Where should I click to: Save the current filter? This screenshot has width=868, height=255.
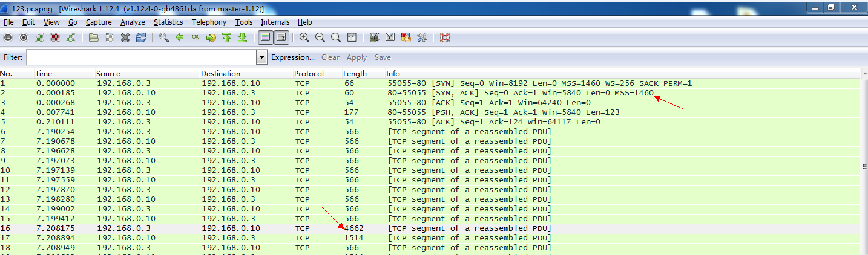(383, 57)
